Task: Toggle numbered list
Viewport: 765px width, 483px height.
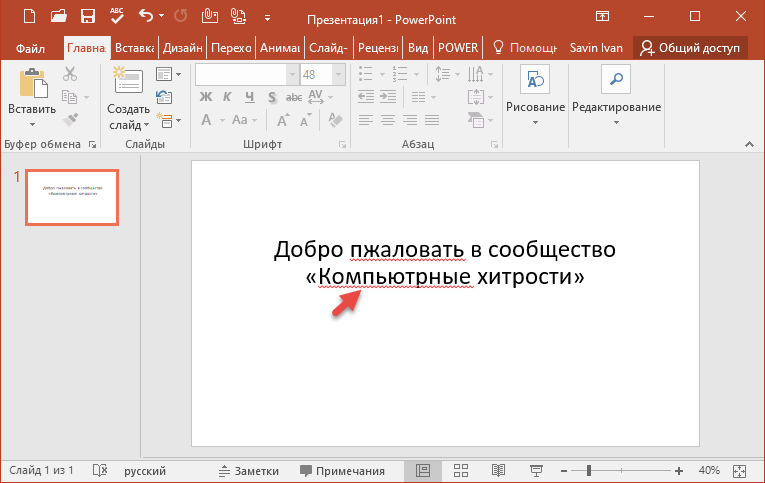Action: [x=400, y=74]
